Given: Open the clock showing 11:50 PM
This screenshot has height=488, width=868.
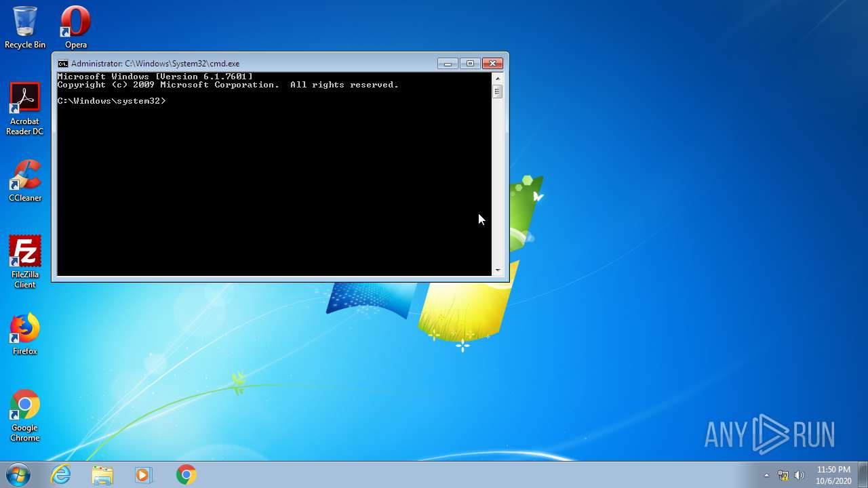Looking at the screenshot, I should click(x=833, y=475).
